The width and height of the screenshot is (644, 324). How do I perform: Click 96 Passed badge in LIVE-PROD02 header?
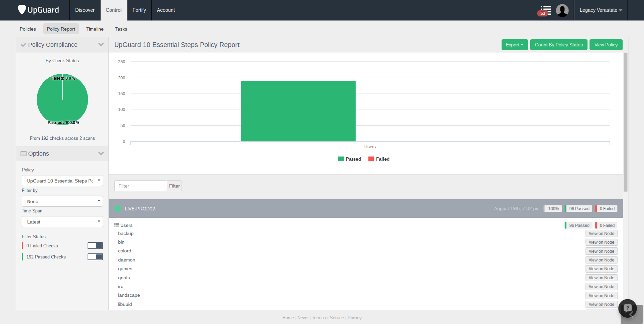(579, 209)
